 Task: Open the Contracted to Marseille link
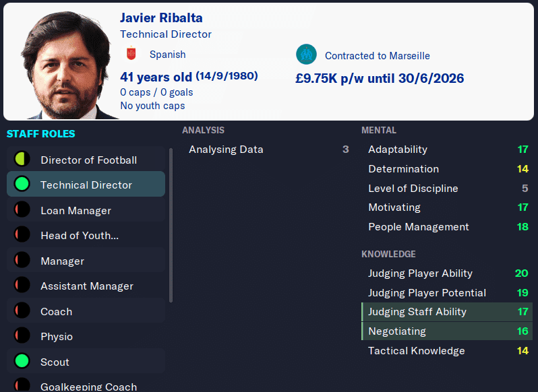click(377, 56)
